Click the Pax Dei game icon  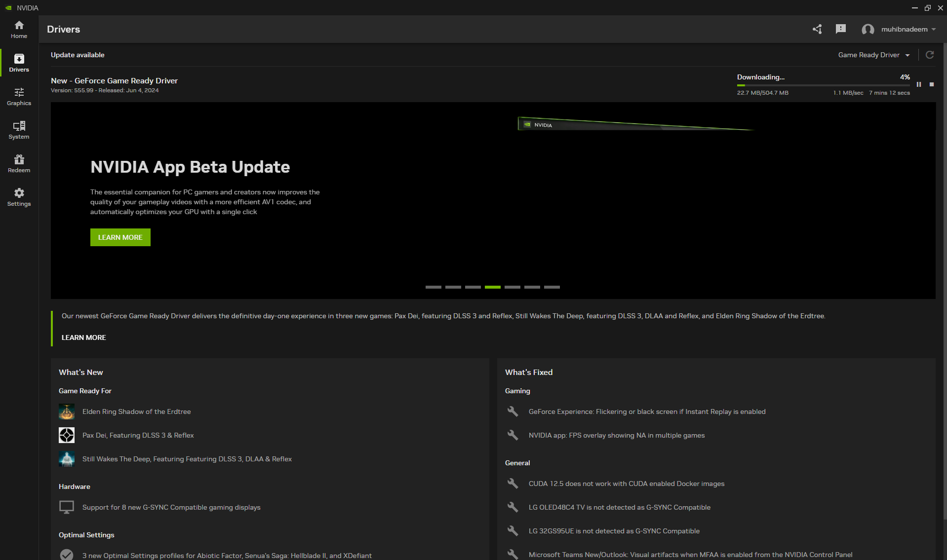tap(67, 435)
